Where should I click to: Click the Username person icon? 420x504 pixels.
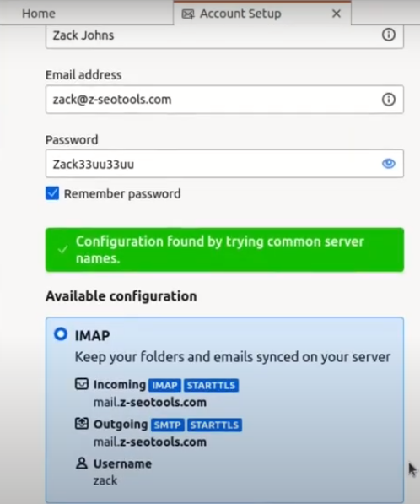tap(82, 463)
